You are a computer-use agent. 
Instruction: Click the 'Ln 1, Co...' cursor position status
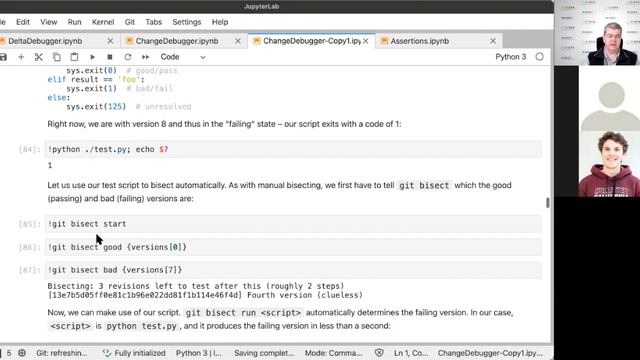(x=411, y=353)
